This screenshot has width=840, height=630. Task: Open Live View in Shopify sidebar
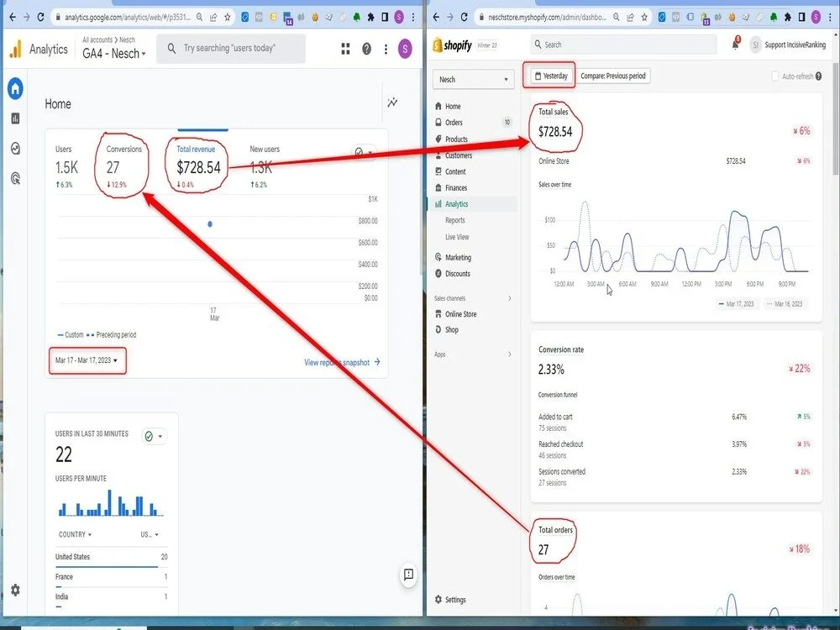pos(457,237)
